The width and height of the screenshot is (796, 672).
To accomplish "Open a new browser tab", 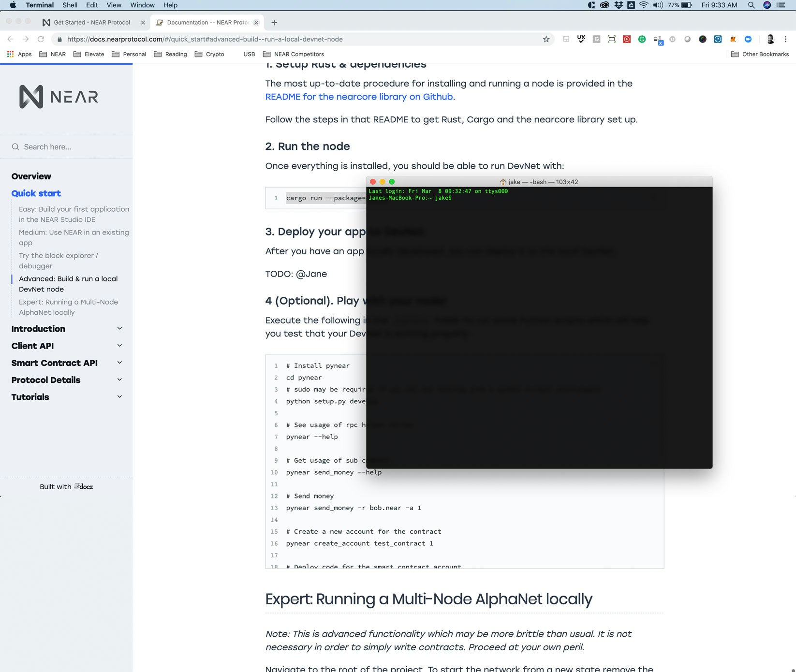I will [274, 22].
